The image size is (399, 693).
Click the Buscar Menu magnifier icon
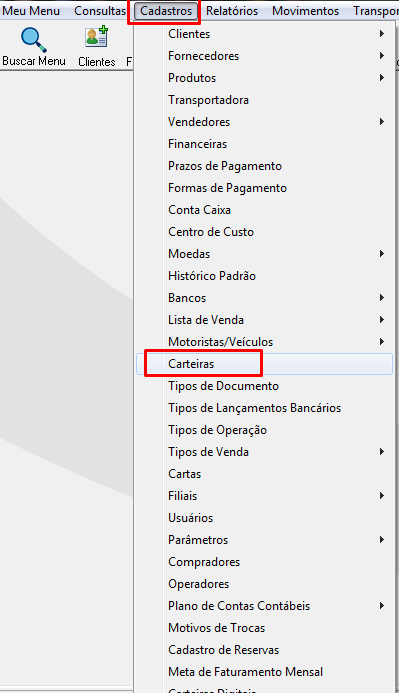(x=34, y=39)
